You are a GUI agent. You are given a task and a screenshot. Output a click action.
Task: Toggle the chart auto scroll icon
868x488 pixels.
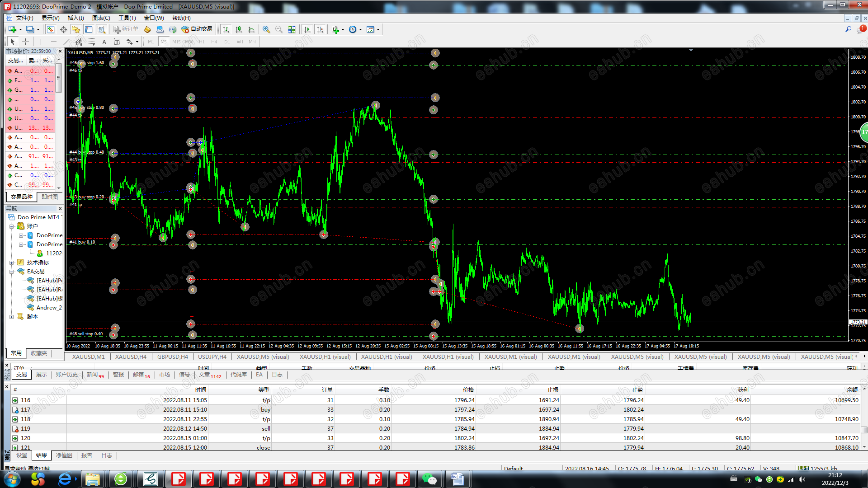coord(307,29)
